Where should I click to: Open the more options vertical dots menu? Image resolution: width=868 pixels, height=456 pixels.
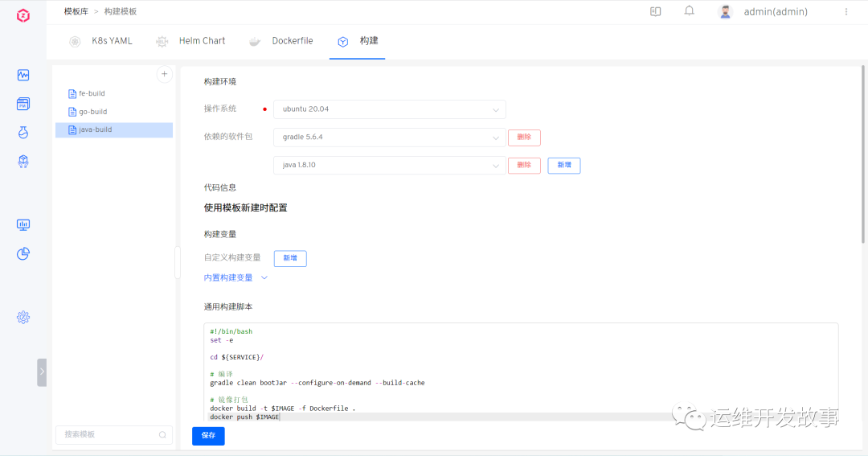tap(846, 11)
